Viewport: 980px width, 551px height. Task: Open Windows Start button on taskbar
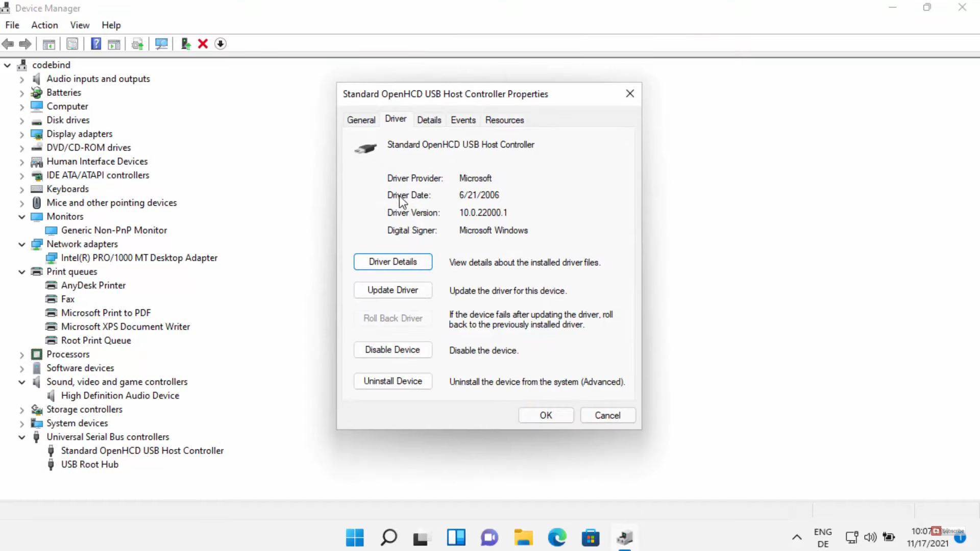[x=355, y=537]
